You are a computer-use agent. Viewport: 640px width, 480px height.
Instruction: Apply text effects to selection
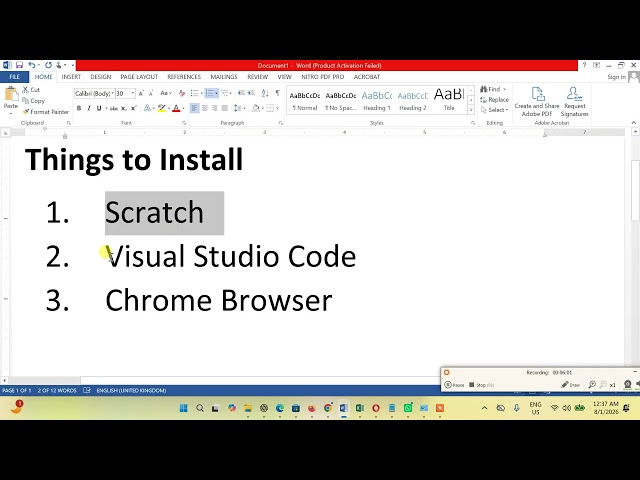tap(147, 109)
